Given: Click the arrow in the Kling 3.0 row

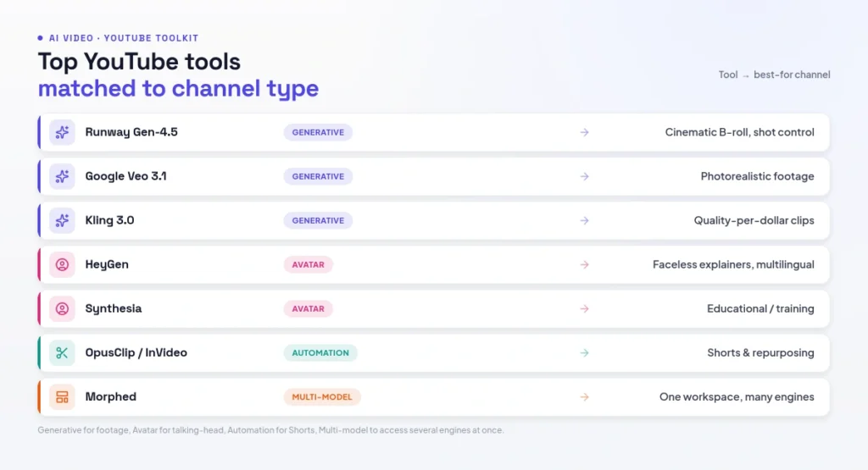Looking at the screenshot, I should pyautogui.click(x=585, y=221).
